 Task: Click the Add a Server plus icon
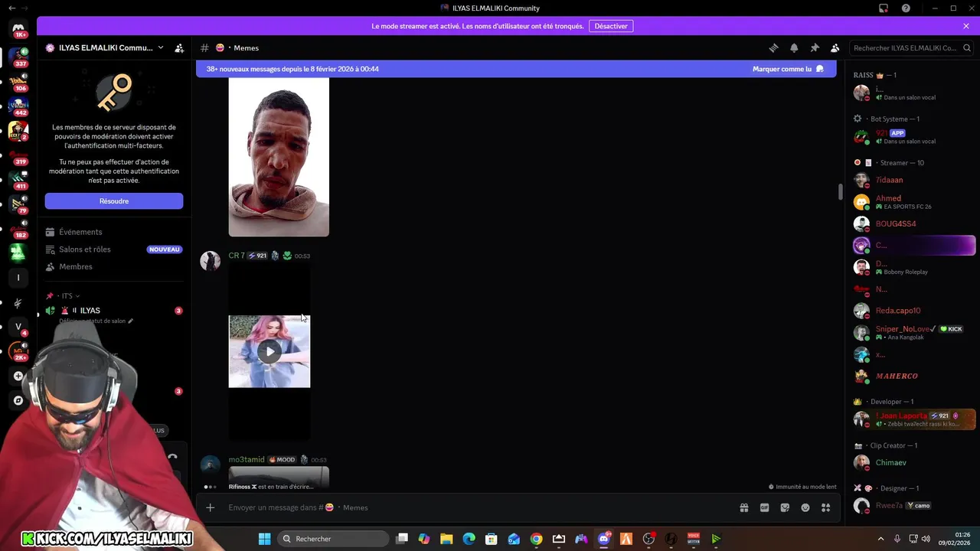18,376
